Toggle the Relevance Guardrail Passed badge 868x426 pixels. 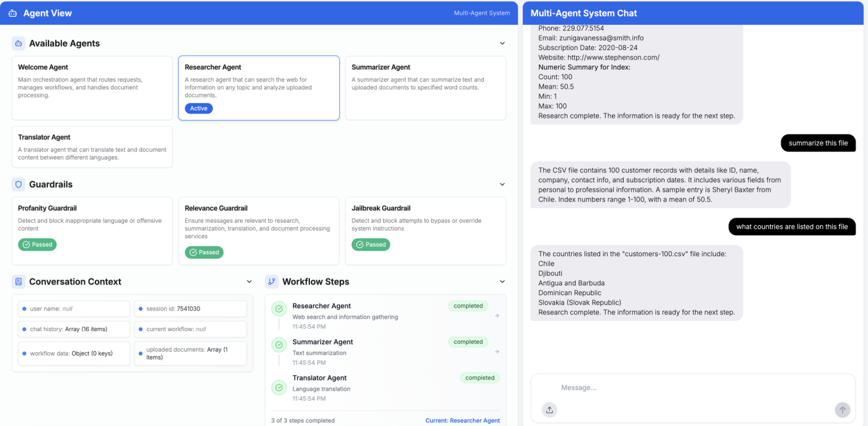pyautogui.click(x=204, y=252)
